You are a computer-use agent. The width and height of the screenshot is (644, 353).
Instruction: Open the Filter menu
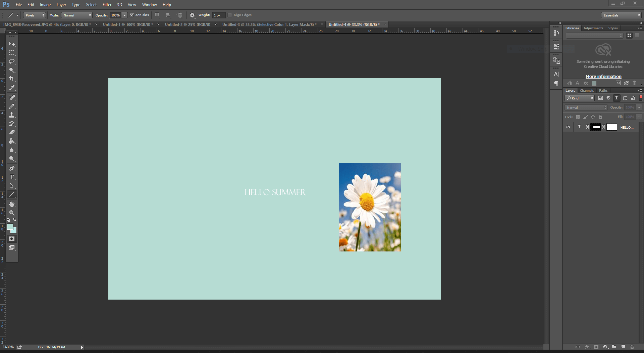pos(107,4)
